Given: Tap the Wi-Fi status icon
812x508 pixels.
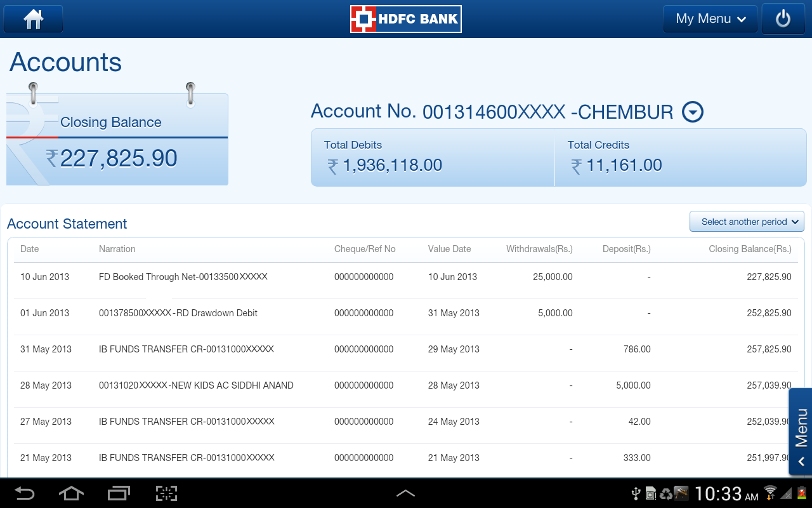Looking at the screenshot, I should [x=770, y=493].
